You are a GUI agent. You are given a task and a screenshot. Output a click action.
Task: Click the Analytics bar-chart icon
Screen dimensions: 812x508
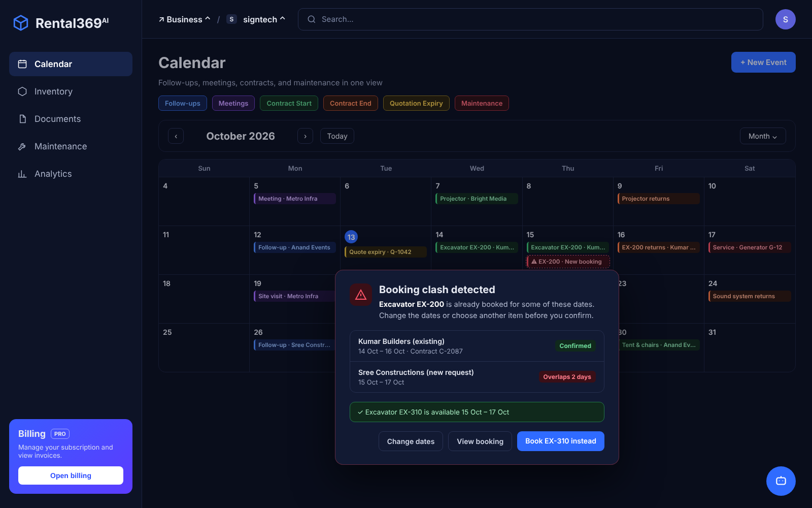(x=22, y=174)
